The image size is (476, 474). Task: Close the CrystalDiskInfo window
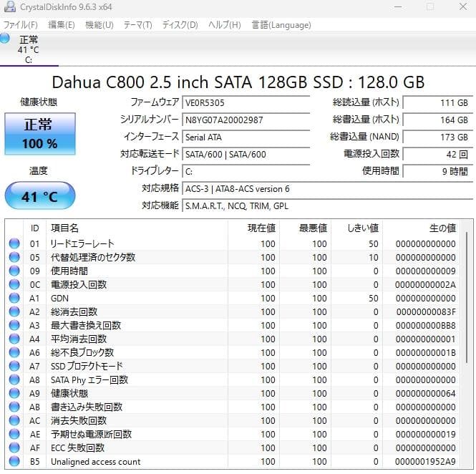click(x=463, y=6)
